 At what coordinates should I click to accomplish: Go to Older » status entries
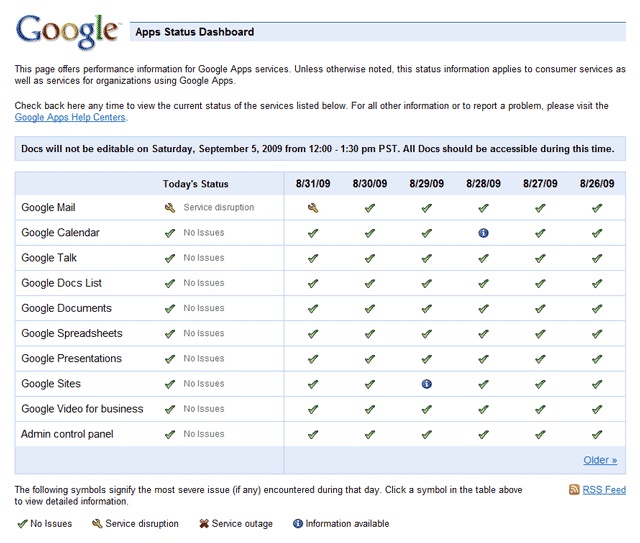[x=600, y=460]
